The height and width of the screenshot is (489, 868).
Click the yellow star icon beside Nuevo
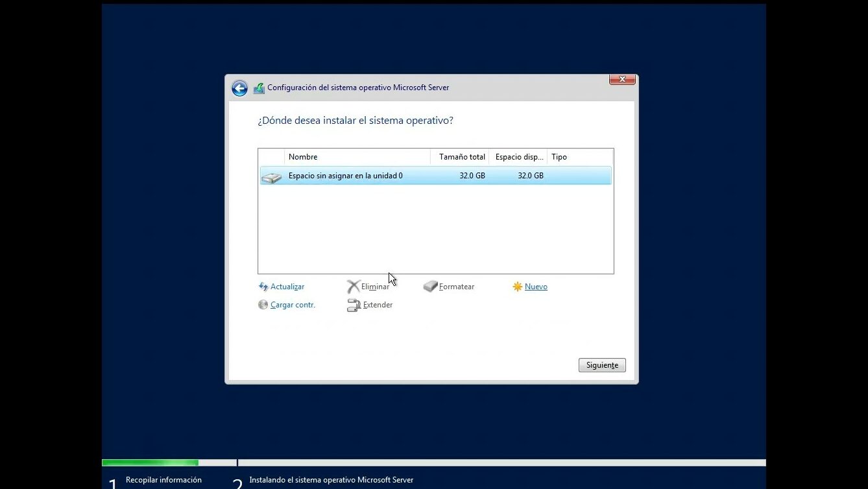[517, 287]
